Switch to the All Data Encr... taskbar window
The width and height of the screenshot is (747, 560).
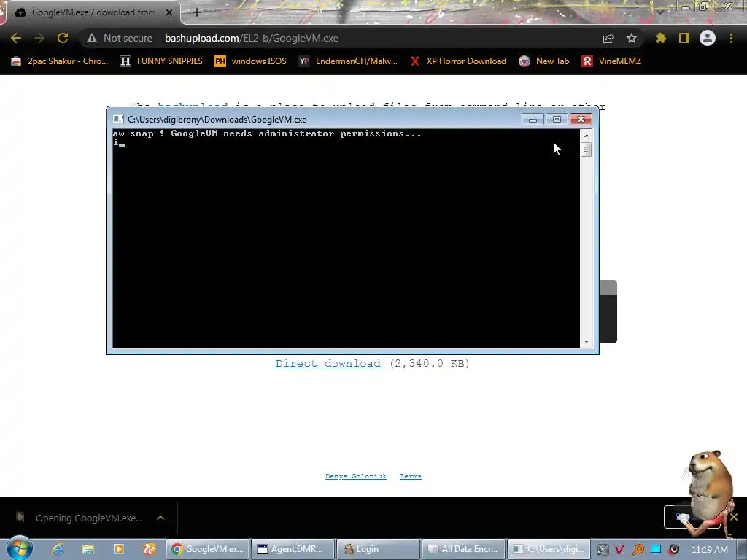463,549
